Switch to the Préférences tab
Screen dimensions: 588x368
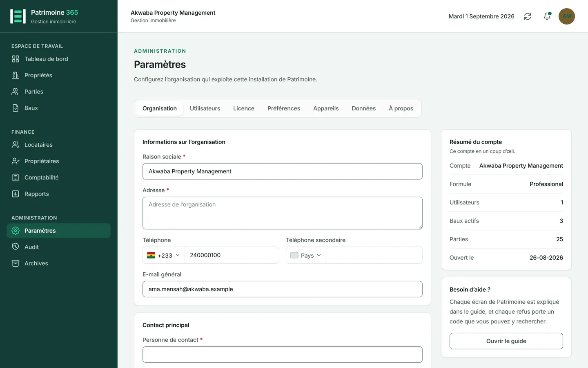tap(284, 108)
